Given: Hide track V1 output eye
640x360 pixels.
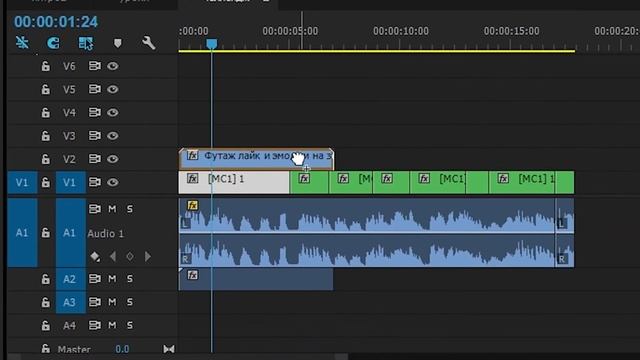Looking at the screenshot, I should 113,182.
